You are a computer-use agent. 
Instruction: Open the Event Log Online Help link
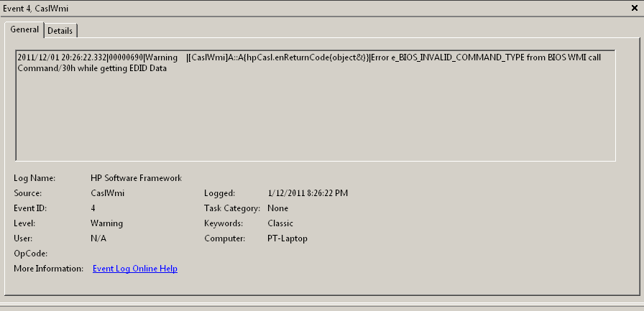pyautogui.click(x=135, y=269)
